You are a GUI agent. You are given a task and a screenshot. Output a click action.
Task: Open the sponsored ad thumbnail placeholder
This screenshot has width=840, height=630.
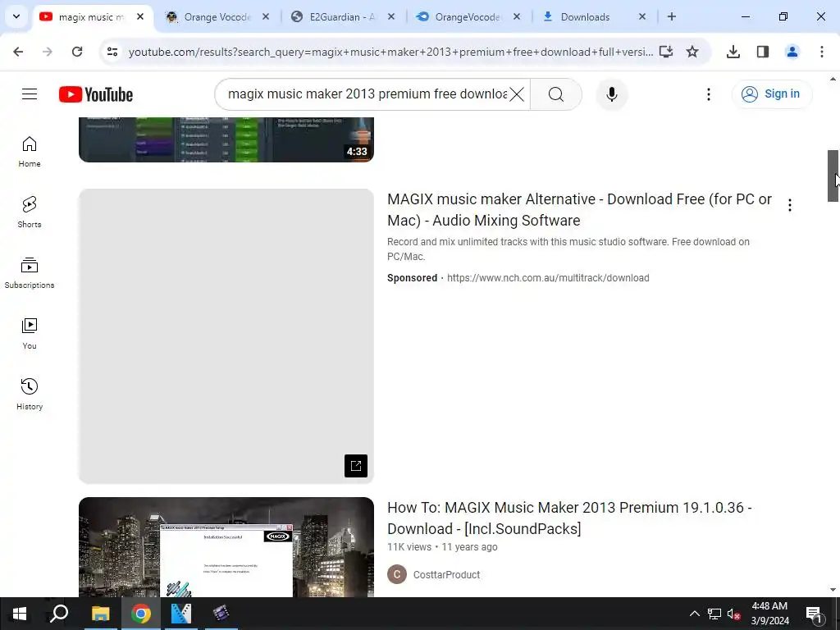click(226, 336)
